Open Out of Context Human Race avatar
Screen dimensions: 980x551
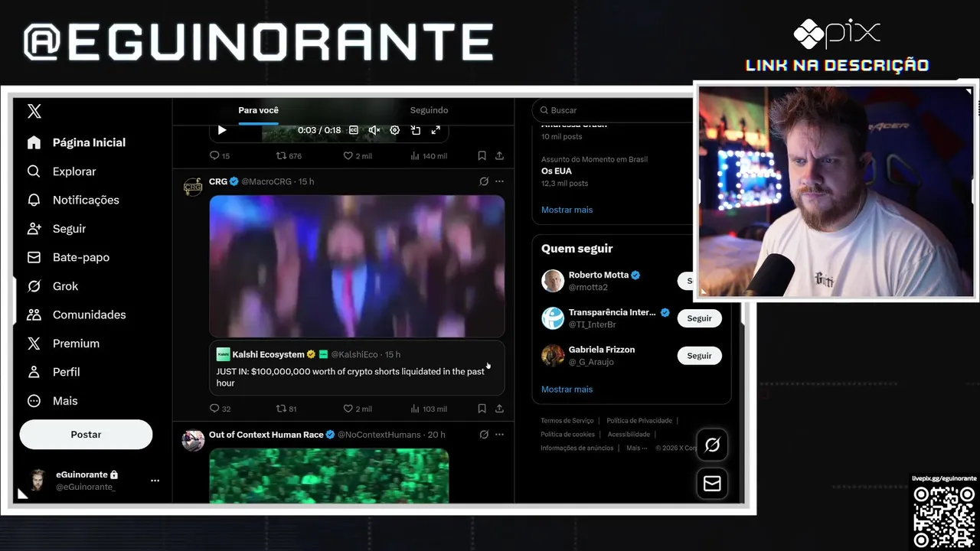coord(193,440)
